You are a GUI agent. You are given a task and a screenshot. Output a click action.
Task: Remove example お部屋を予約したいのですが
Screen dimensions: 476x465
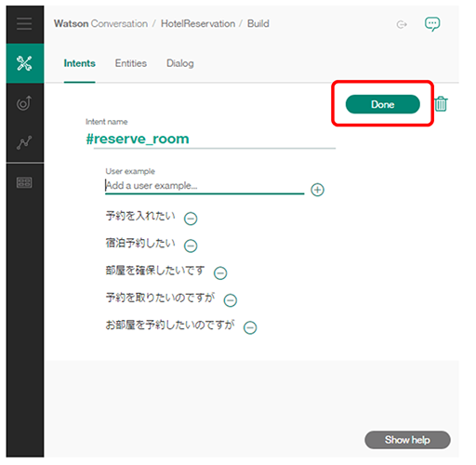coord(250,327)
